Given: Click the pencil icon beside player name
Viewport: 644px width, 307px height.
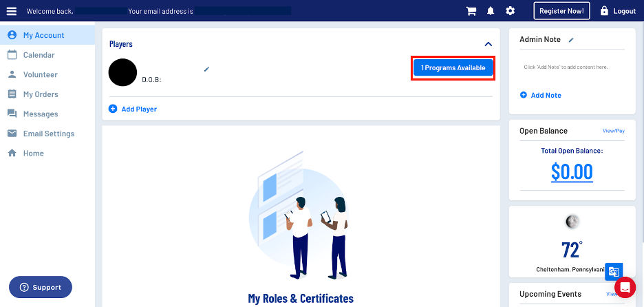Looking at the screenshot, I should click(206, 69).
